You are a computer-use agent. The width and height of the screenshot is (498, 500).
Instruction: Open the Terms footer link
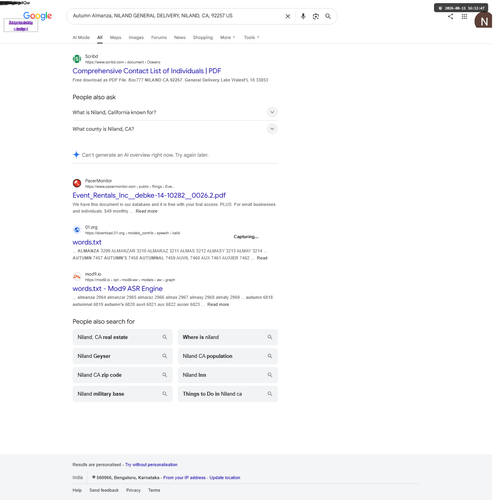(x=154, y=490)
